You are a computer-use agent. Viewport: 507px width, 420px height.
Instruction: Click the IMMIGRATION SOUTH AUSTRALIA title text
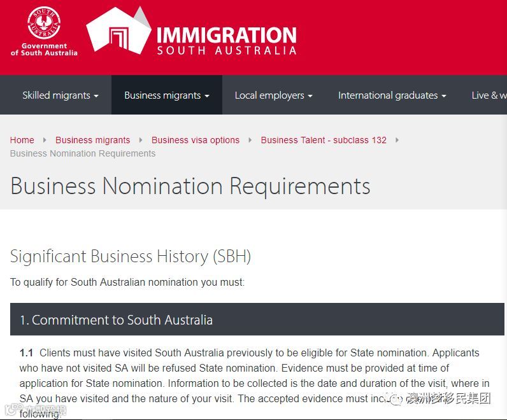pyautogui.click(x=226, y=40)
